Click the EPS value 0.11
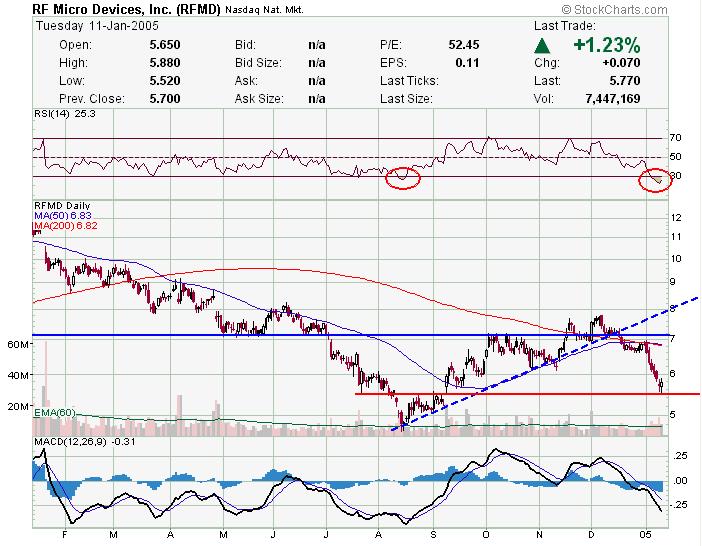The width and height of the screenshot is (702, 546). pos(467,63)
